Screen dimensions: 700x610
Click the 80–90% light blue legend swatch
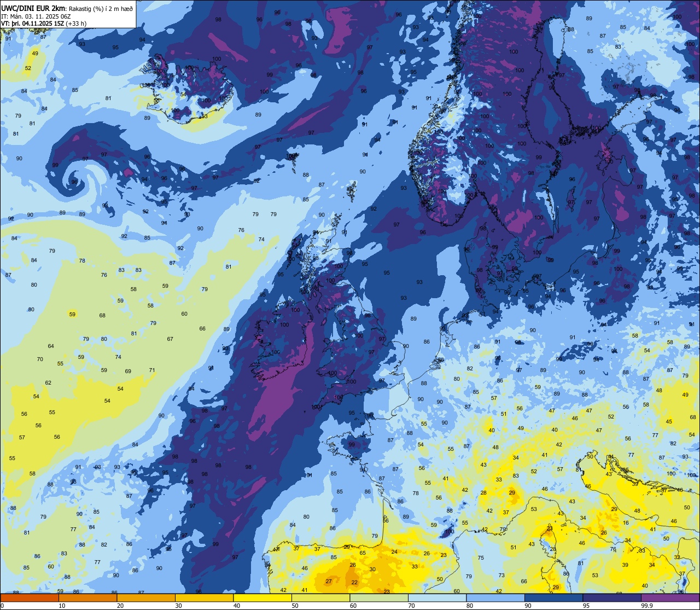point(495,597)
